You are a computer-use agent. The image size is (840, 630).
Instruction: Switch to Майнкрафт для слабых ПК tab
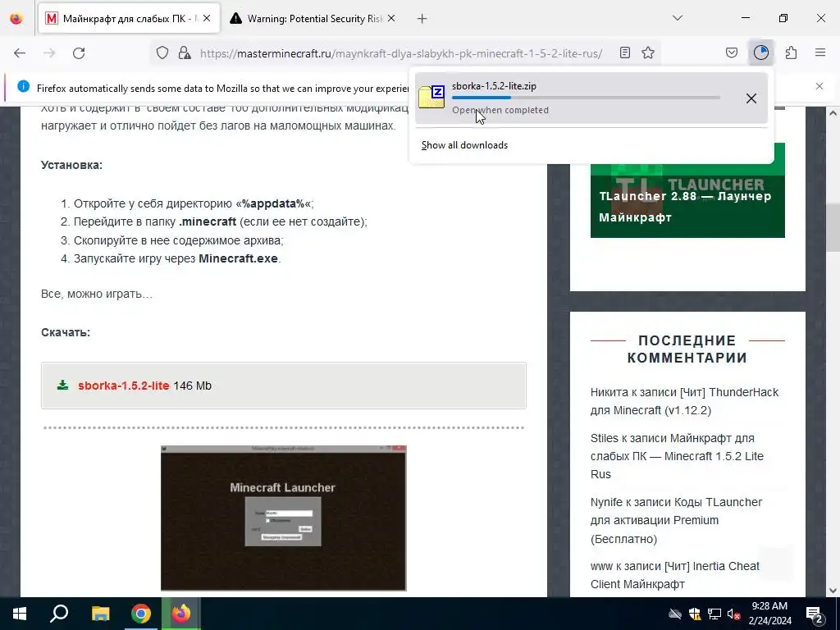tap(129, 19)
